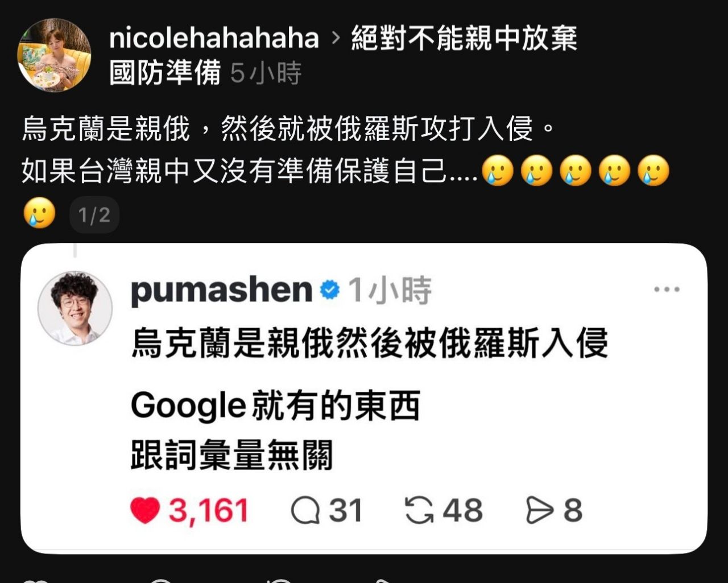This screenshot has width=728, height=583.
Task: Tap the chevron arrow after nicolehahahaha
Action: [x=336, y=38]
